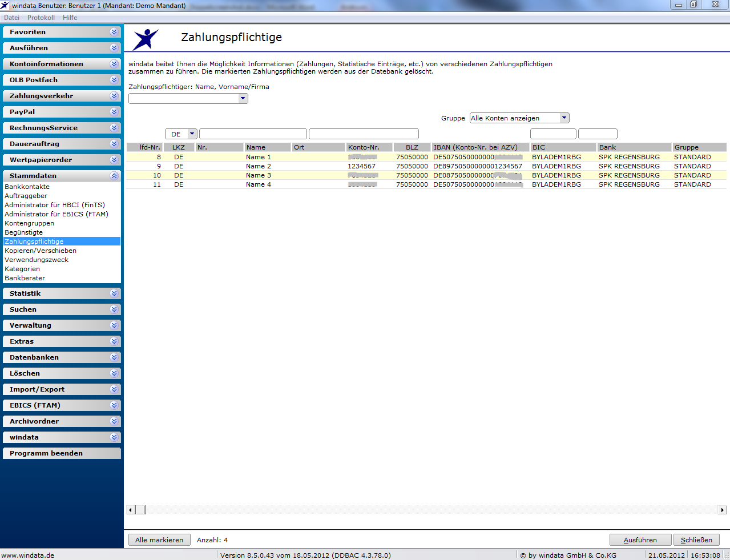The image size is (730, 560).
Task: Open Bankberater under Stammdaten
Action: (x=25, y=278)
